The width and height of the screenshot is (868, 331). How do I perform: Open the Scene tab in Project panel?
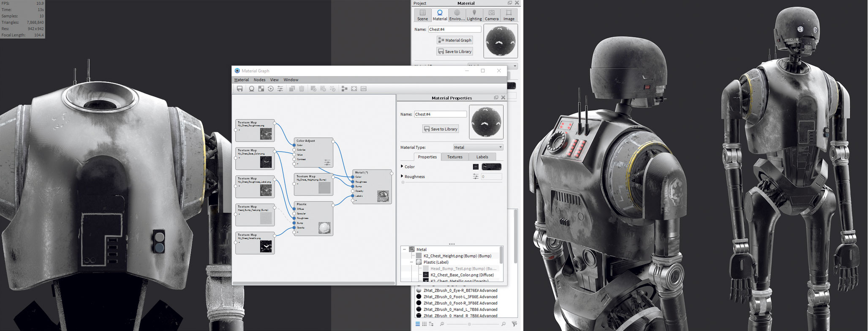(x=422, y=15)
